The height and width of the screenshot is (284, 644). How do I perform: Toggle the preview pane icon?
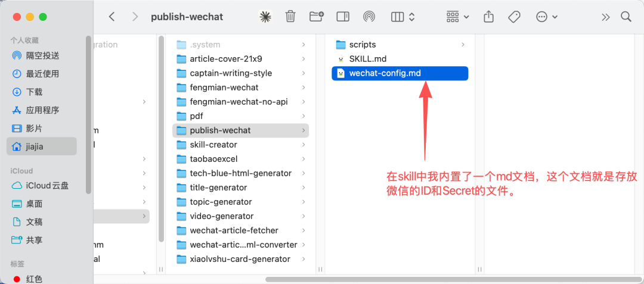(342, 17)
